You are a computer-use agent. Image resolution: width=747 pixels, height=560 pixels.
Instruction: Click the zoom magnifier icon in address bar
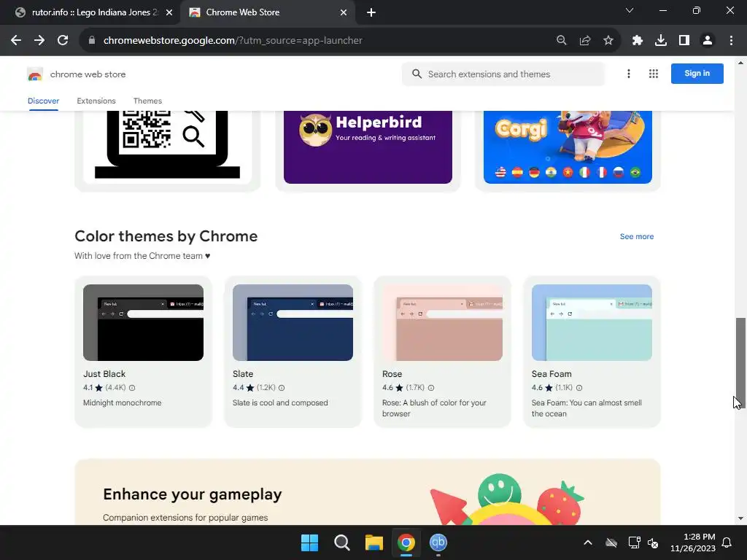(562, 41)
